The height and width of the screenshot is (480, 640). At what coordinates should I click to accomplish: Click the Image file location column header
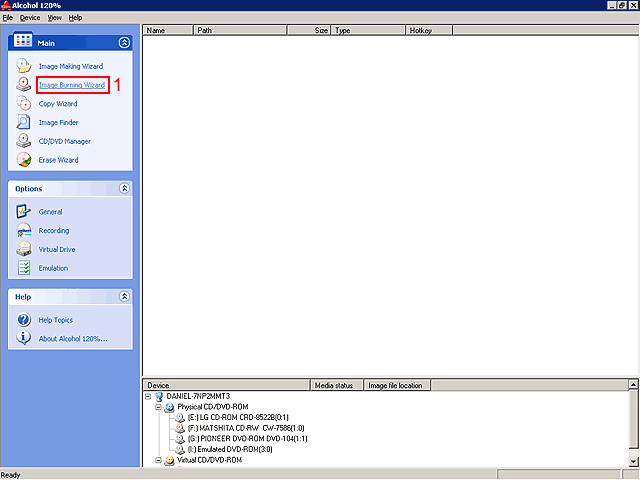(397, 385)
